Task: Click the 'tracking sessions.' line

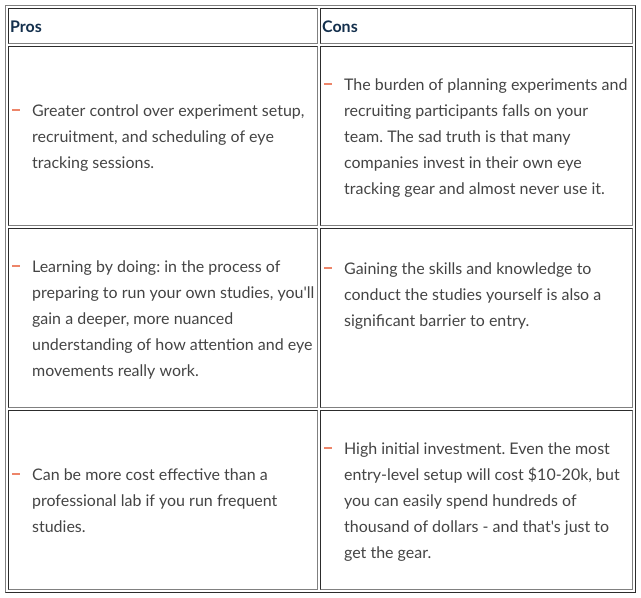Action: 93,163
